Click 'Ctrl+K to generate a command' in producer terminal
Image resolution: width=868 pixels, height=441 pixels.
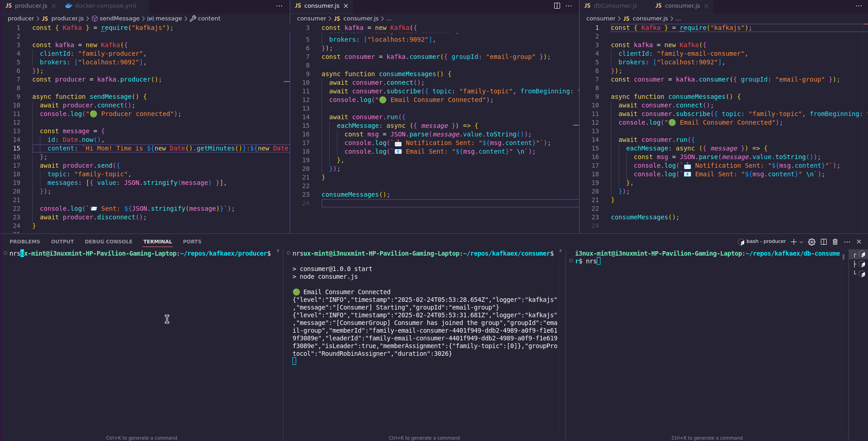141,438
